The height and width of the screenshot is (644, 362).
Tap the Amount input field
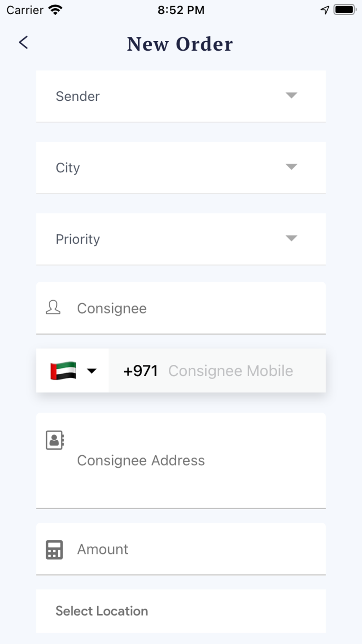point(195,549)
